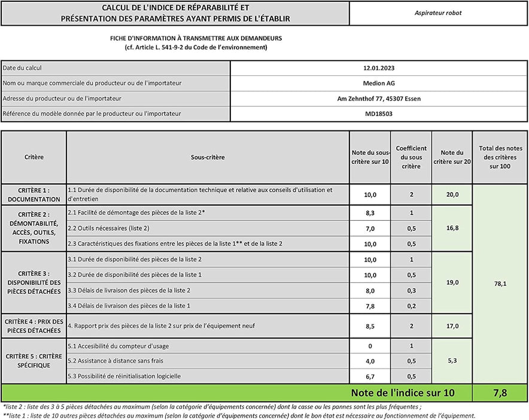This screenshot has height=420, width=529.
Task: Click the 8,3 score for sub-criterion 2.1
Action: [370, 213]
